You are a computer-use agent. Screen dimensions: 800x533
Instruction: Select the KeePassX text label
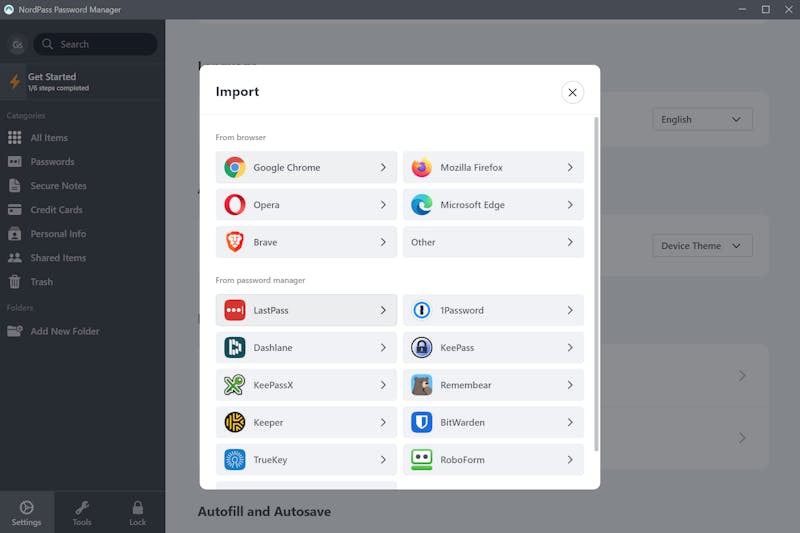click(x=273, y=385)
